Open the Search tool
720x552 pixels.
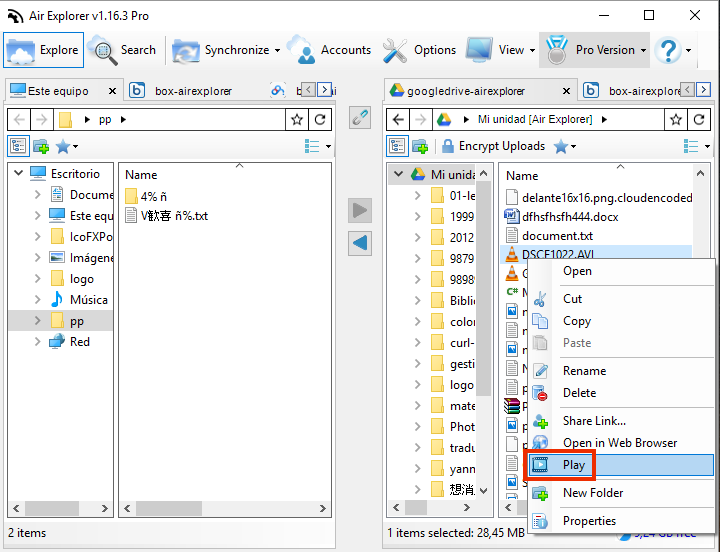[123, 50]
